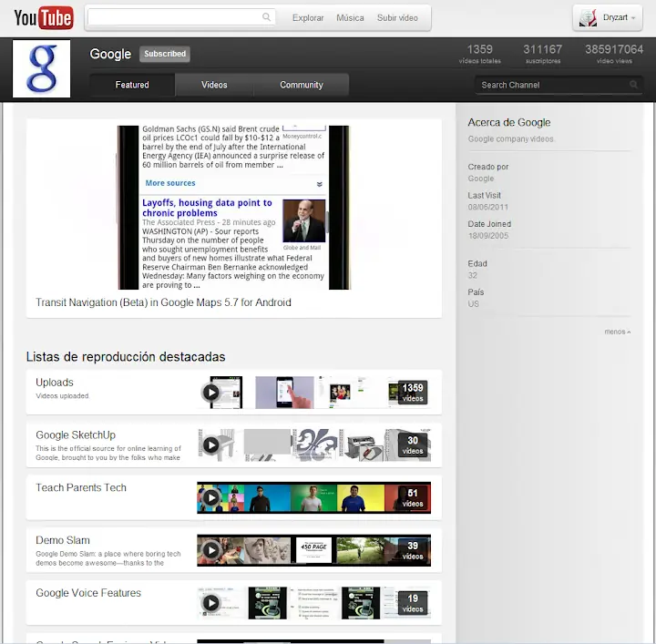The image size is (656, 644).
Task: Open the featured Transit Navigation video thumbnail
Action: tap(234, 208)
